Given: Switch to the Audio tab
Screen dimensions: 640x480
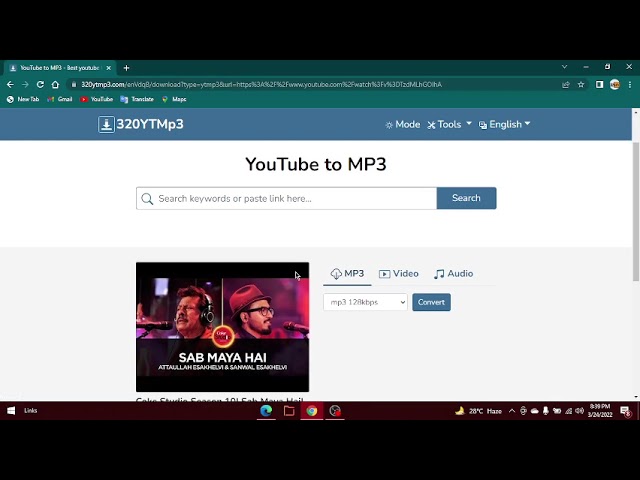Looking at the screenshot, I should pos(453,273).
